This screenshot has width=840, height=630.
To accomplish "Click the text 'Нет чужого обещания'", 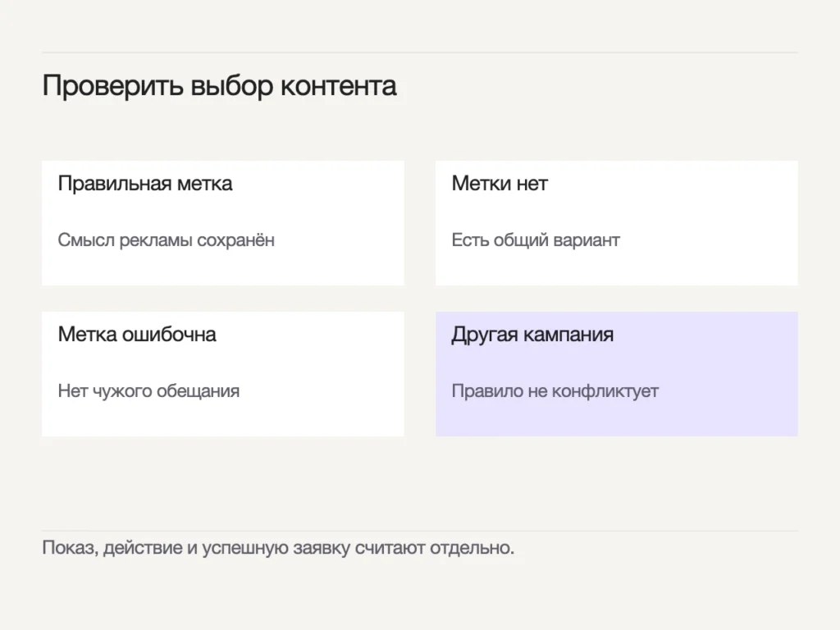I will 148,391.
